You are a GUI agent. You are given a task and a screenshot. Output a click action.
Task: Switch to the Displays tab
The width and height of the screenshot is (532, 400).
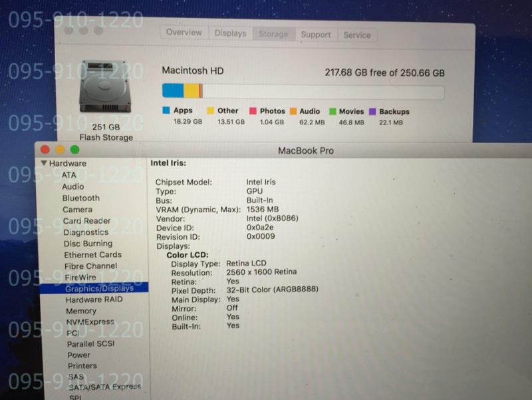point(230,33)
